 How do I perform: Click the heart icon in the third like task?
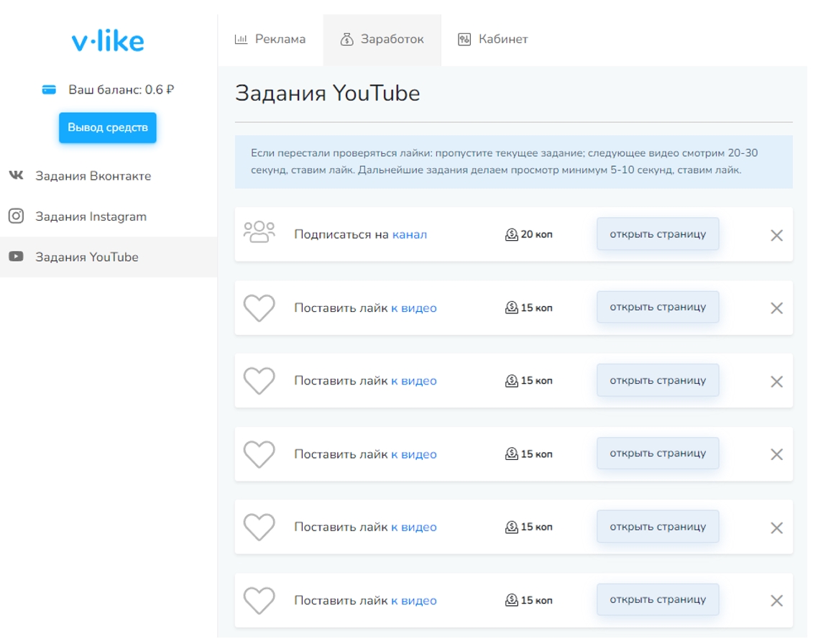click(259, 454)
